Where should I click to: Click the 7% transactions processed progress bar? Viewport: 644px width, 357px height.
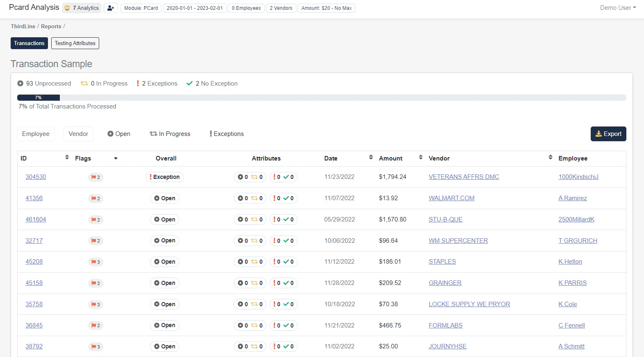[321, 97]
